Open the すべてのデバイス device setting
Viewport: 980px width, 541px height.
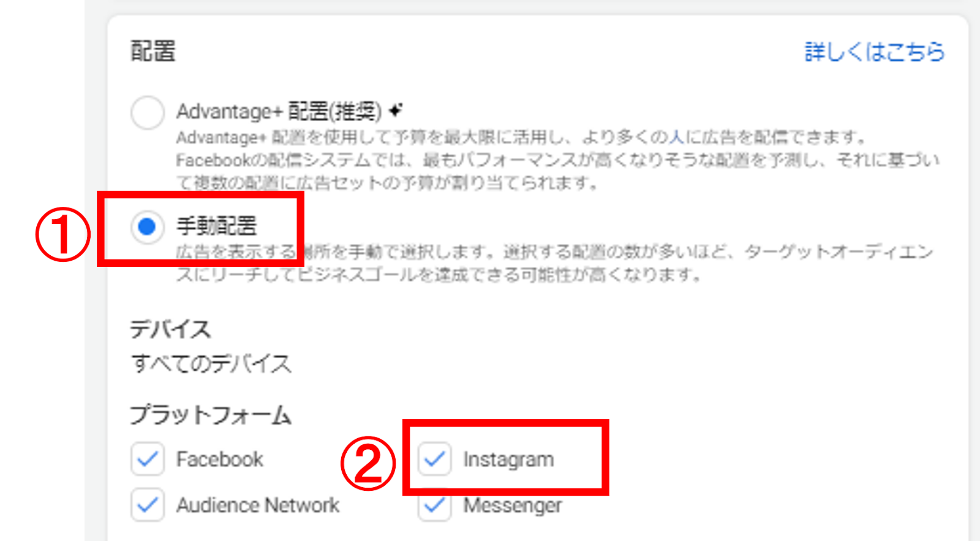click(x=211, y=364)
